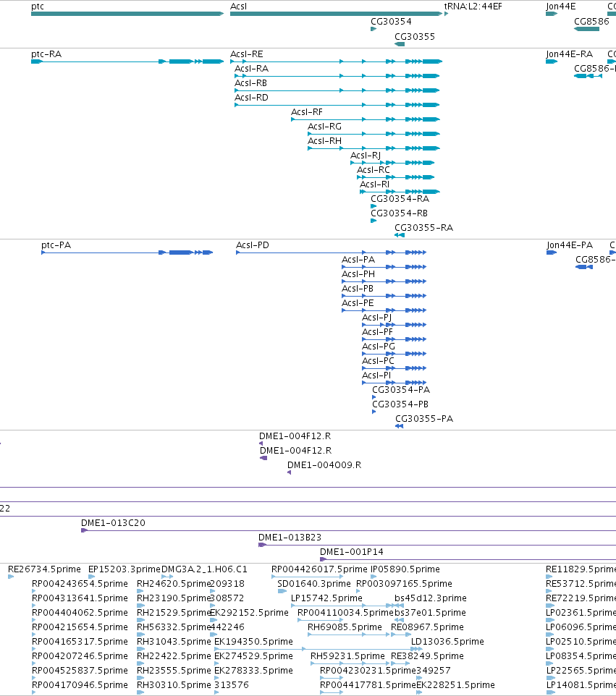Viewport: 616px width, 696px height.
Task: Click the Acsl-PE protein label
Action: (358, 303)
